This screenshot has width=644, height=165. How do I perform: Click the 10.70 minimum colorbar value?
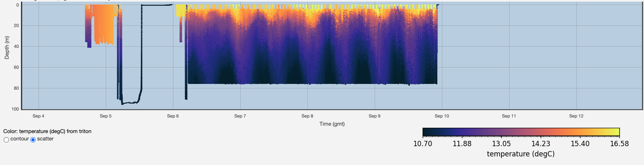[423, 144]
